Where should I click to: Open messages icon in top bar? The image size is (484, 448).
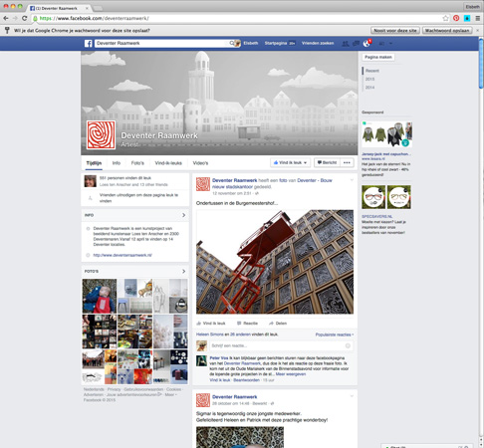click(356, 44)
